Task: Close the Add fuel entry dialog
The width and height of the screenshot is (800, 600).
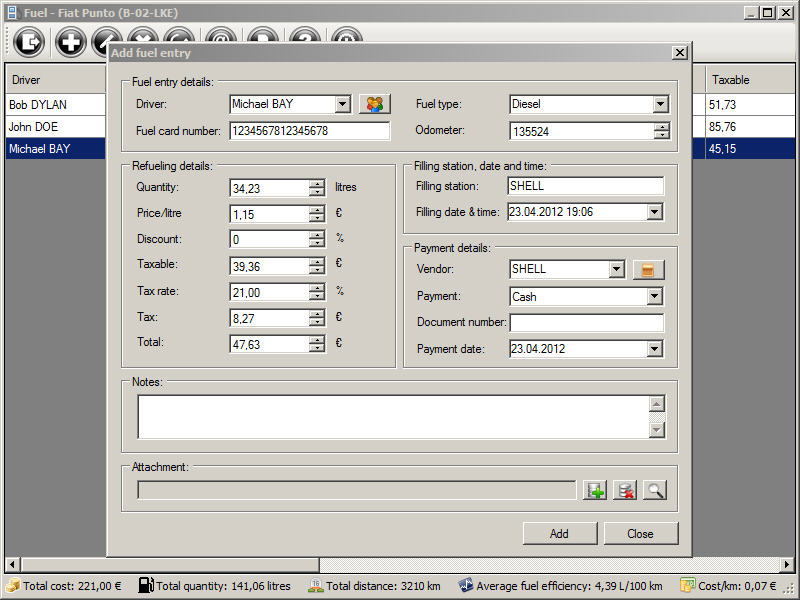Action: point(679,53)
